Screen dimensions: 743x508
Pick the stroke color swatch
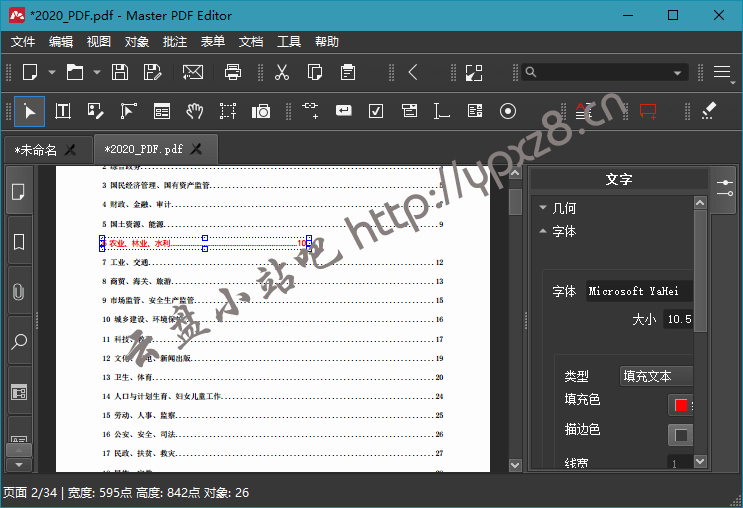click(681, 435)
